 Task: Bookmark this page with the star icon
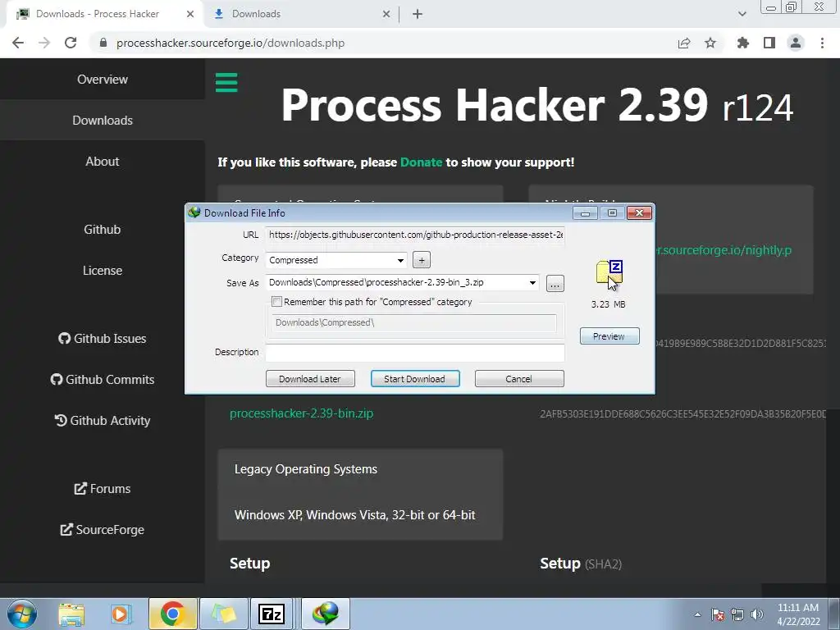710,43
